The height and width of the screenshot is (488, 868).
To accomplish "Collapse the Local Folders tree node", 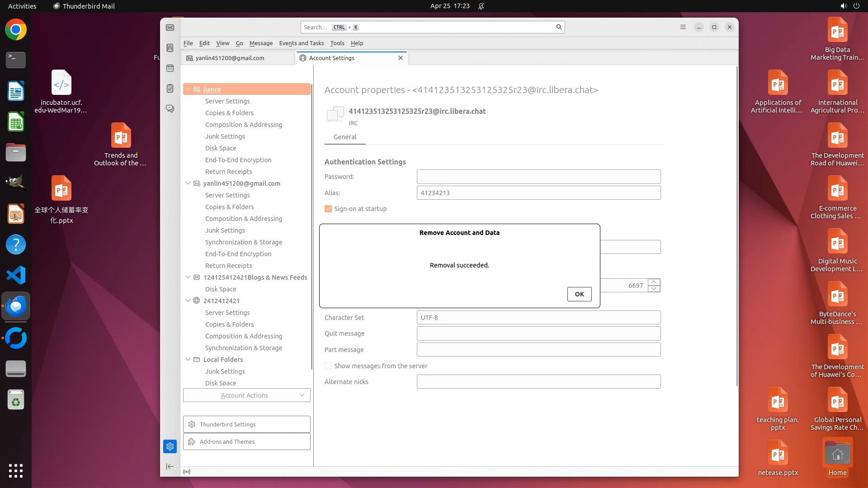I will 188,360.
